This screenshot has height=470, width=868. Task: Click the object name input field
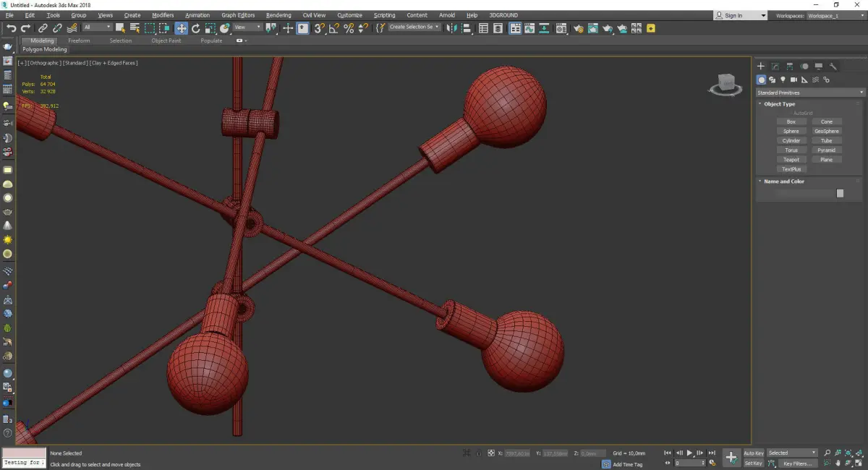click(806, 193)
